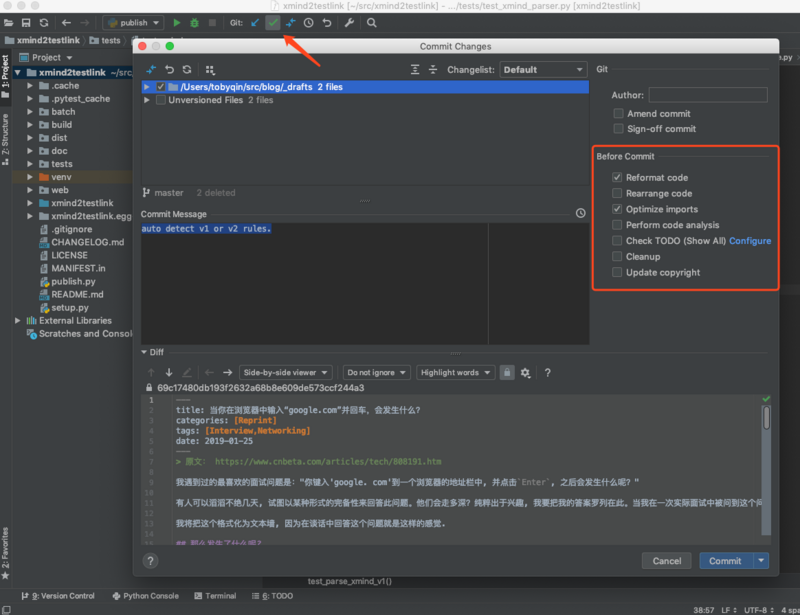Click the dialog help button at bottom left

150,561
